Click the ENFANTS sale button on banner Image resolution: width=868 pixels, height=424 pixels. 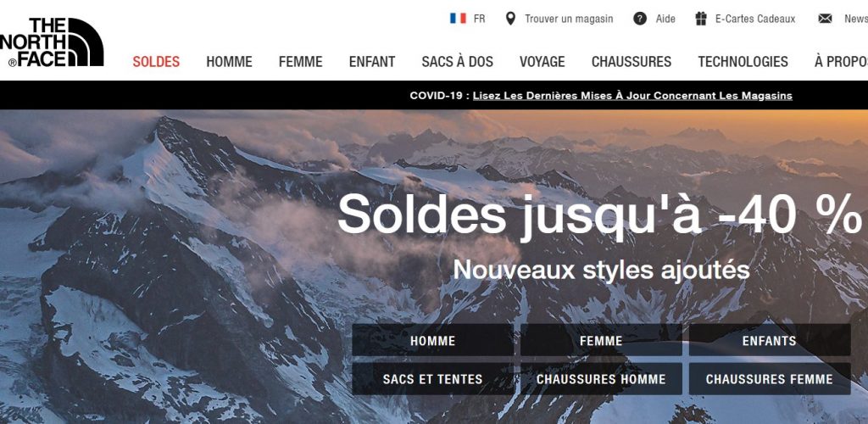pos(770,340)
